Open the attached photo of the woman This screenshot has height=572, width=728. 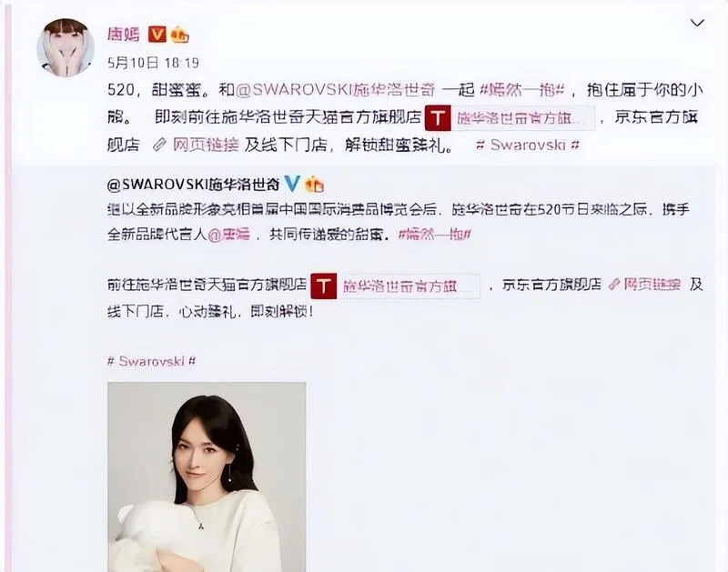point(207,477)
